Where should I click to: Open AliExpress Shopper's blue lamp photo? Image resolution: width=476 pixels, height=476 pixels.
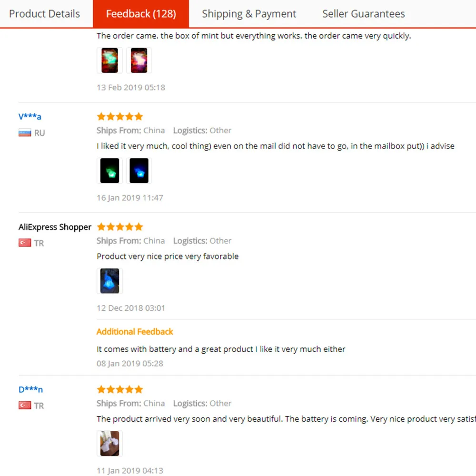109,281
